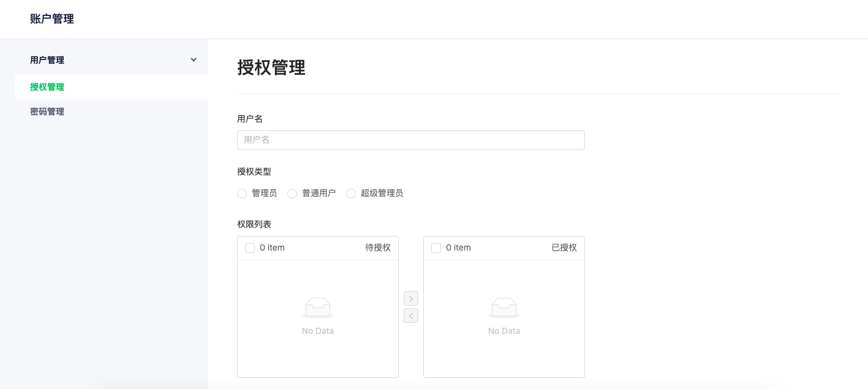Click the 账户管理 header title
This screenshot has width=868, height=389.
click(x=51, y=18)
